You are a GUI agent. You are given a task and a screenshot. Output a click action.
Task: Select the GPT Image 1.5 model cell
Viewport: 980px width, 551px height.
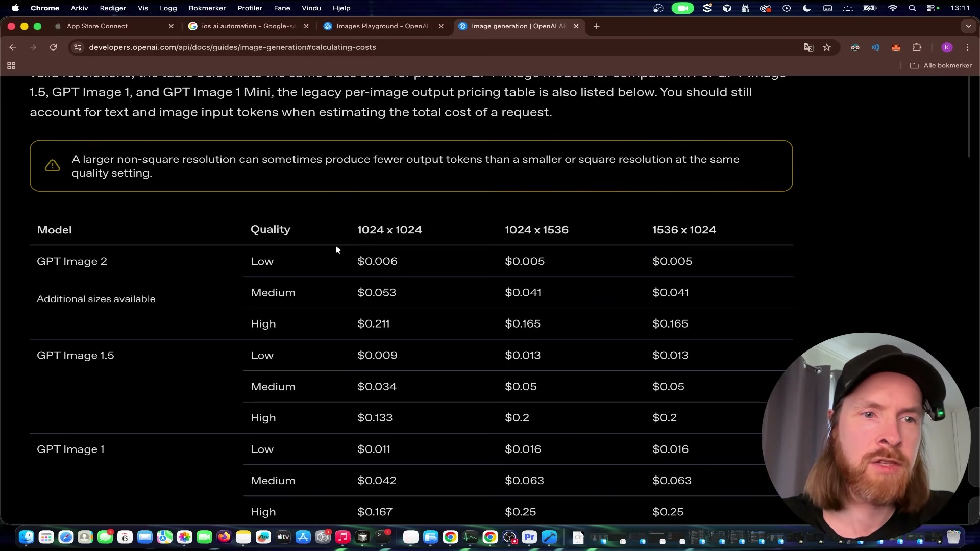pyautogui.click(x=76, y=356)
